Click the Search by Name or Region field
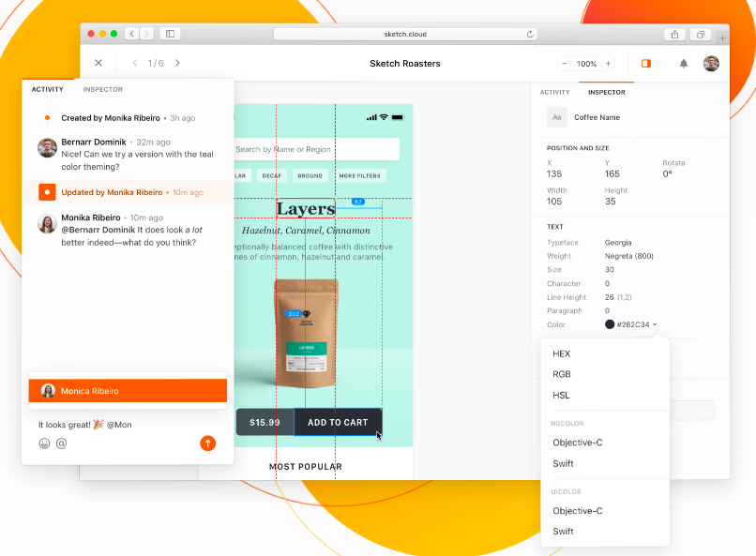Screen dimensions: 756x556 coord(317,149)
